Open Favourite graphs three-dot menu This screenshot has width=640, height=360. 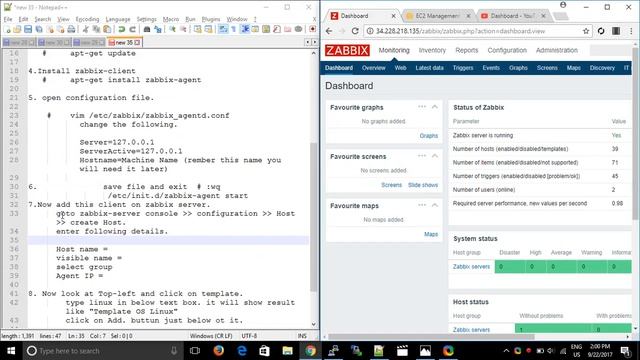click(422, 107)
